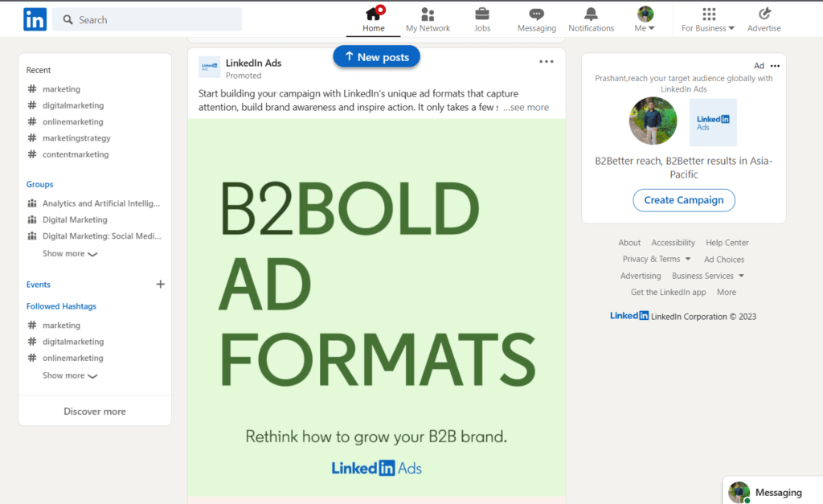Viewport: 823px width, 504px height.
Task: Click the For Business grid icon
Action: coord(709,14)
